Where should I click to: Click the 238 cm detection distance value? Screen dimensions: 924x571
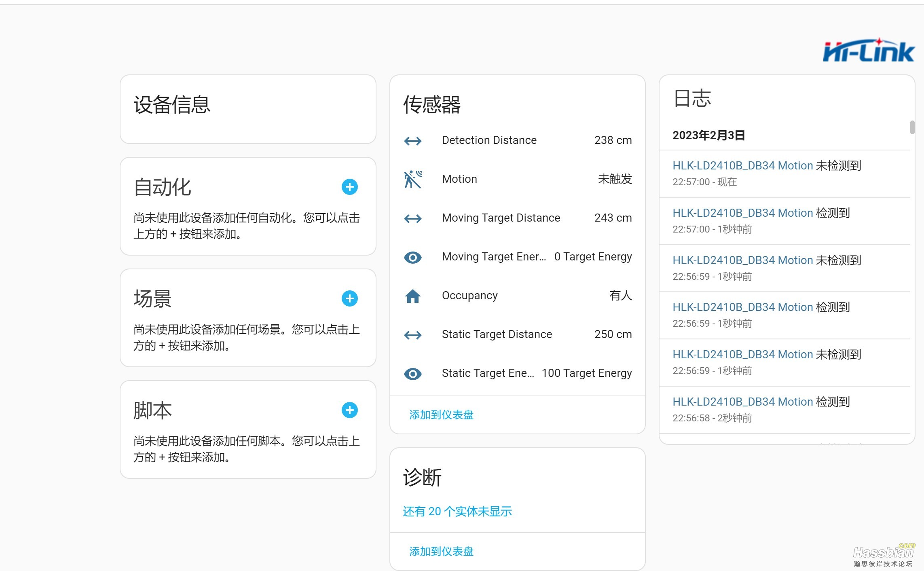(x=613, y=140)
